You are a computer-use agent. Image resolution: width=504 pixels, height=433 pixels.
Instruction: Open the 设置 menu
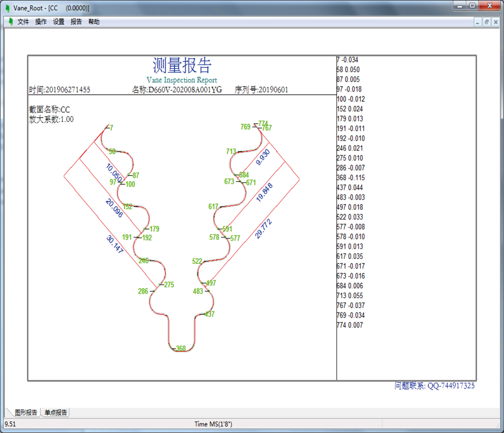[x=59, y=22]
